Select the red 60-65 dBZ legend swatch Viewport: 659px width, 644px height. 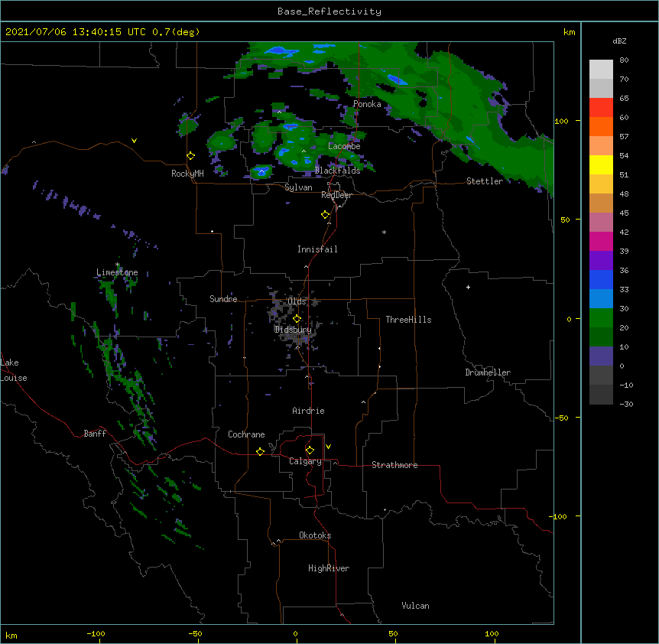point(601,108)
